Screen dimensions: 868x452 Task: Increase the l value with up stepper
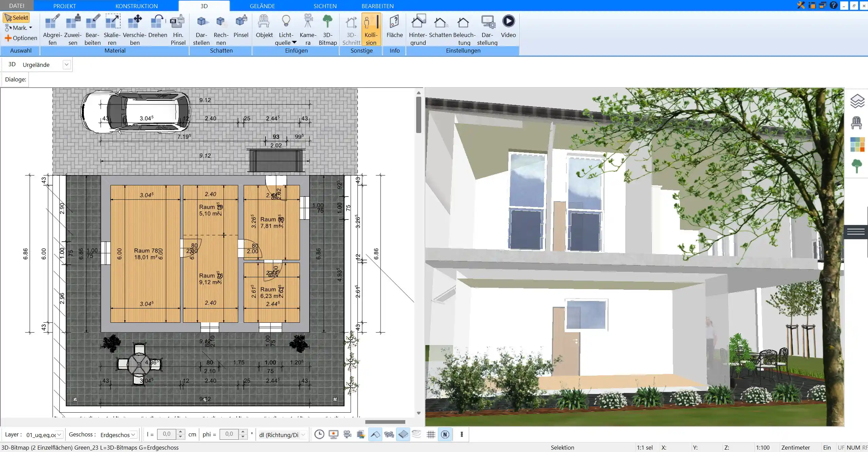181,432
